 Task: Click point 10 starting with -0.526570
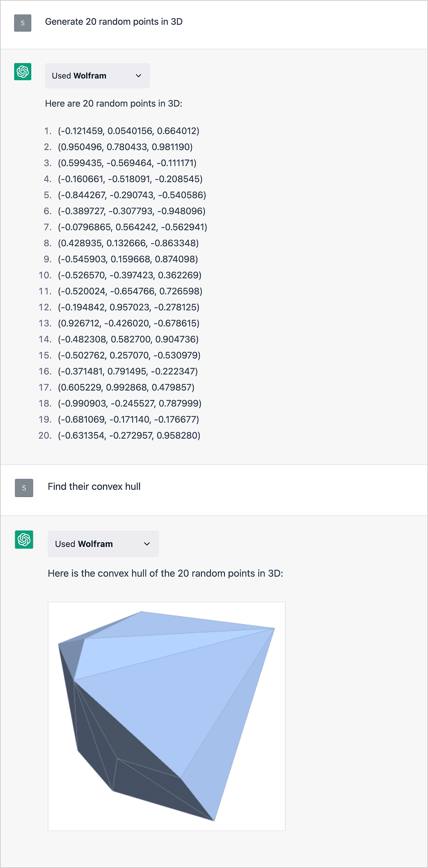pyautogui.click(x=129, y=275)
